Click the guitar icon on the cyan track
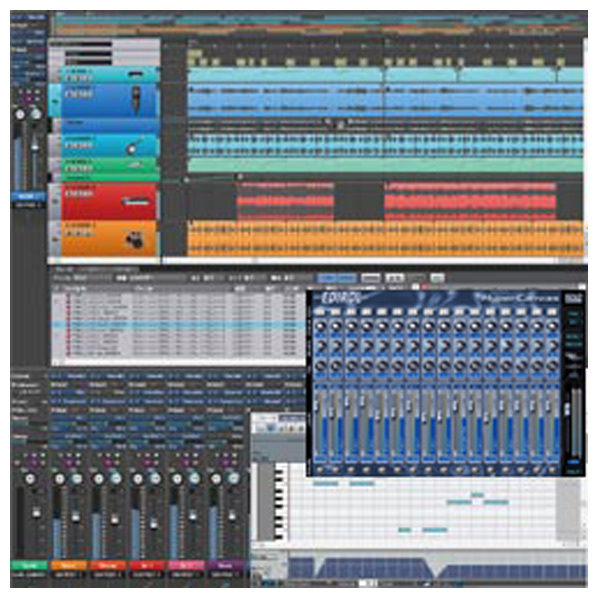598x598 pixels. click(134, 147)
